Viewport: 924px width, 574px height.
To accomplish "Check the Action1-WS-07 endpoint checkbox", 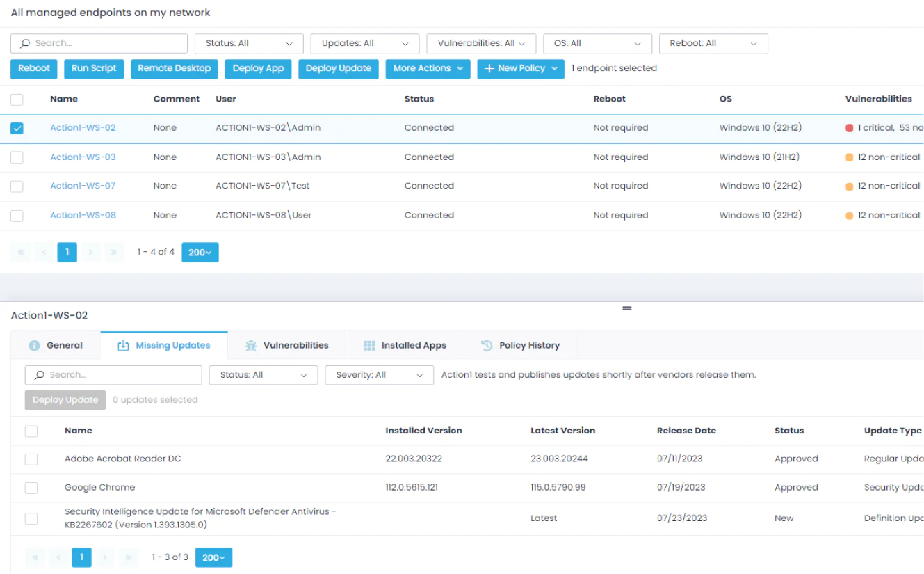I will tap(17, 186).
